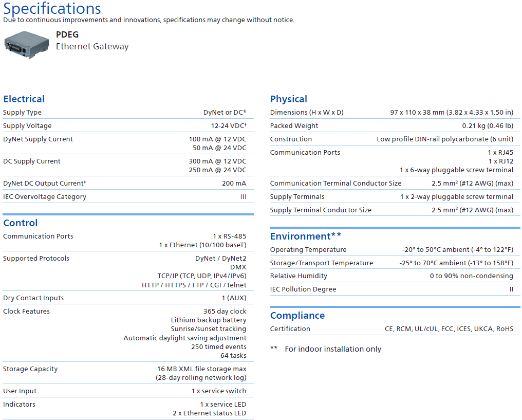Select the Compliance section heading
The width and height of the screenshot is (522, 420).
point(297,316)
